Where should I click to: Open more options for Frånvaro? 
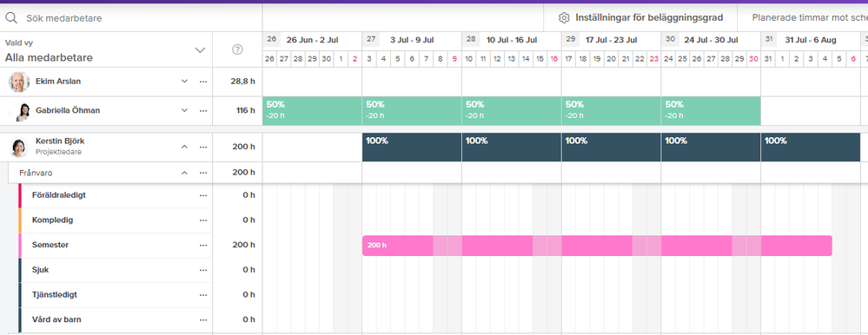click(203, 173)
